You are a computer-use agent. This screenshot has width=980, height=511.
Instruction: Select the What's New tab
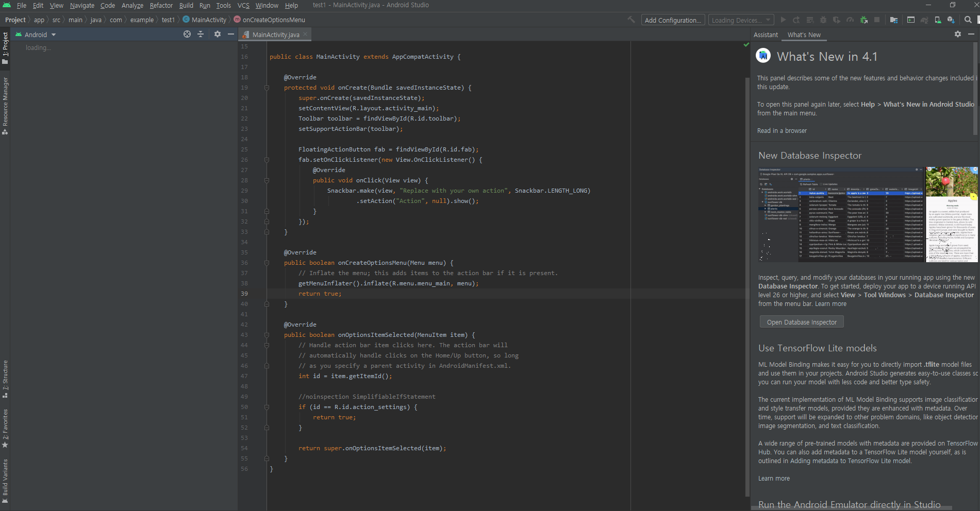point(804,35)
